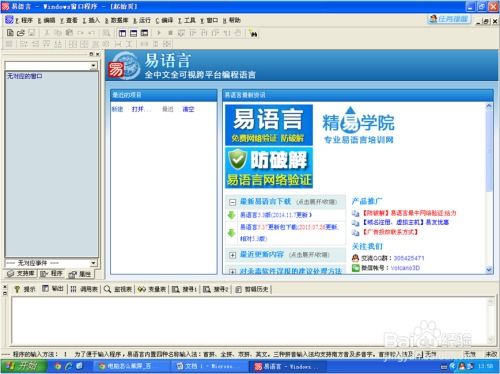Collapse the 最新易语言下载 section
Viewport: 500px width, 374px height.
point(232,202)
